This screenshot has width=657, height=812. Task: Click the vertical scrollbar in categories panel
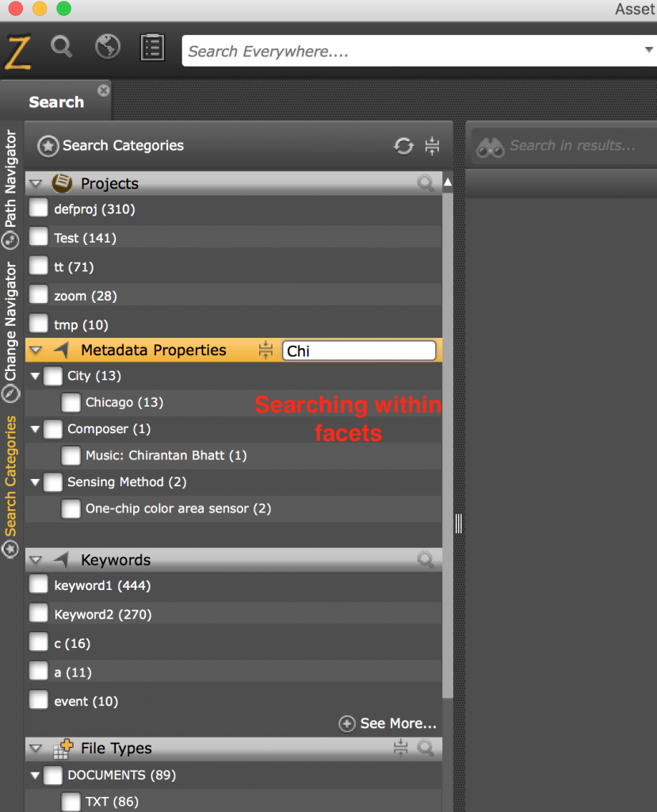448,436
